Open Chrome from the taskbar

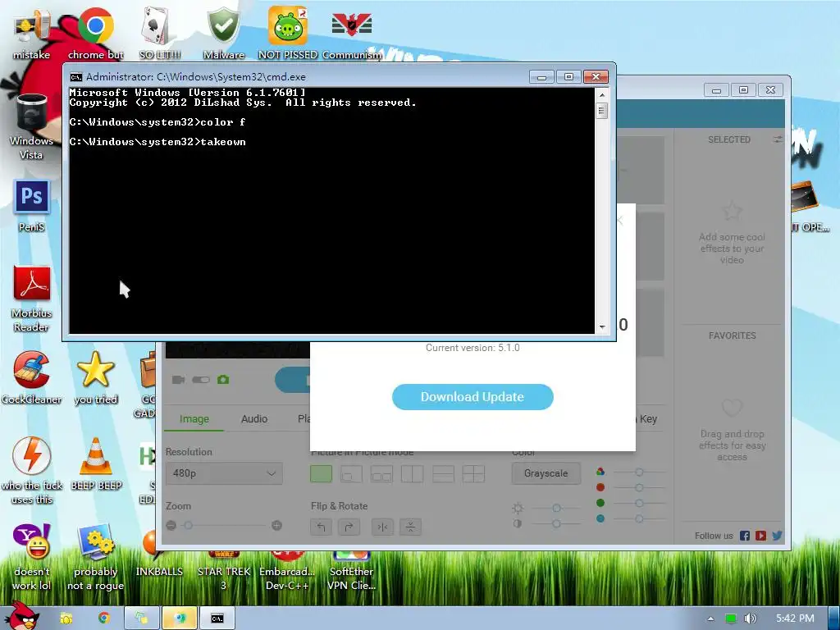[104, 619]
